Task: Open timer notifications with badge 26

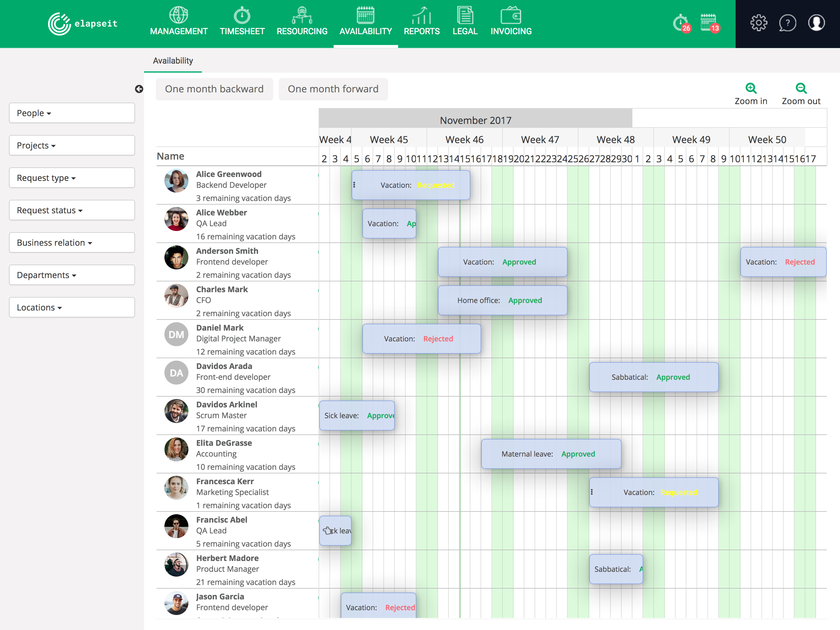Action: (x=681, y=23)
